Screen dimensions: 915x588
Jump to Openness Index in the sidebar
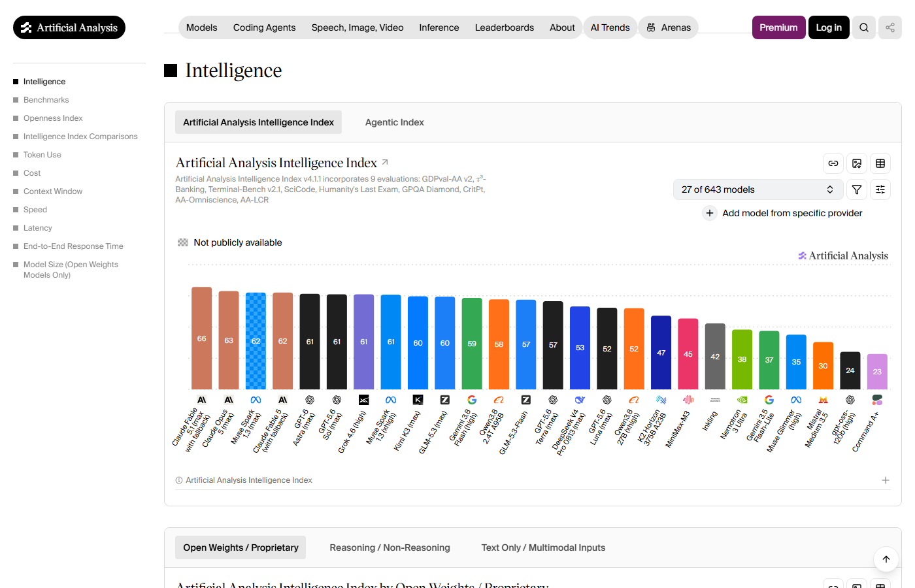(53, 118)
